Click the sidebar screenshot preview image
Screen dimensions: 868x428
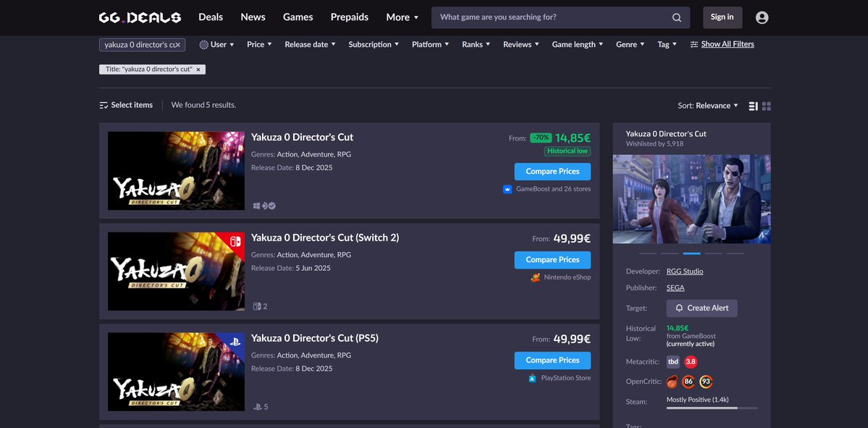(691, 199)
